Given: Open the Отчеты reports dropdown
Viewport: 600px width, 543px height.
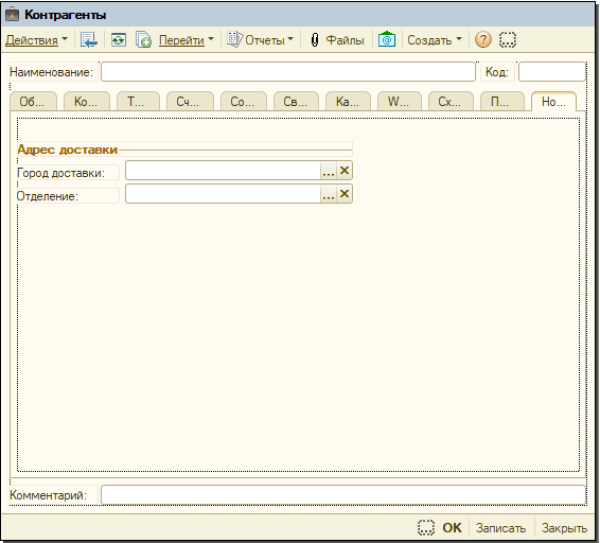Looking at the screenshot, I should (262, 40).
